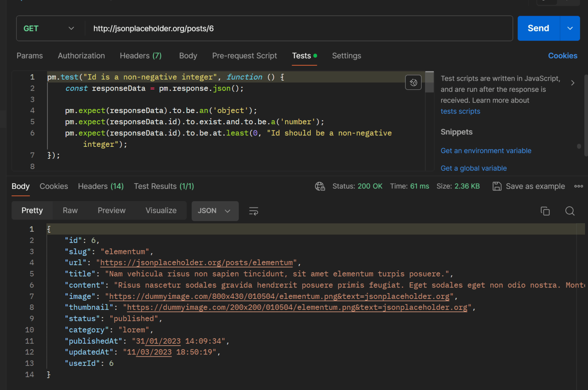Ask Postbot via sparkle icon in Tests editor
The width and height of the screenshot is (588, 390).
click(x=413, y=82)
